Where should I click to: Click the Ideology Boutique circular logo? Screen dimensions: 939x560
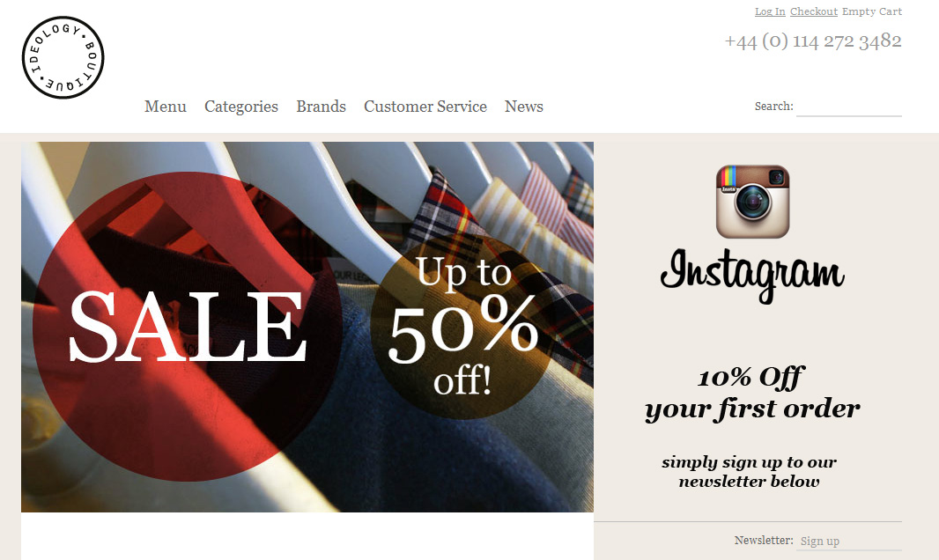tap(63, 57)
